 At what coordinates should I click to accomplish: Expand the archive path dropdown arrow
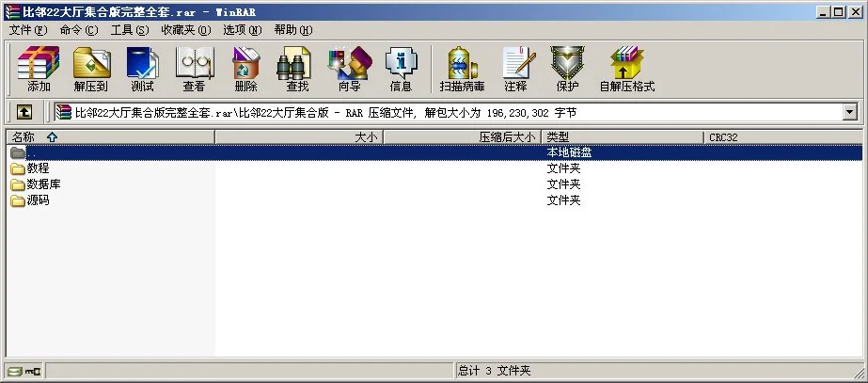850,112
